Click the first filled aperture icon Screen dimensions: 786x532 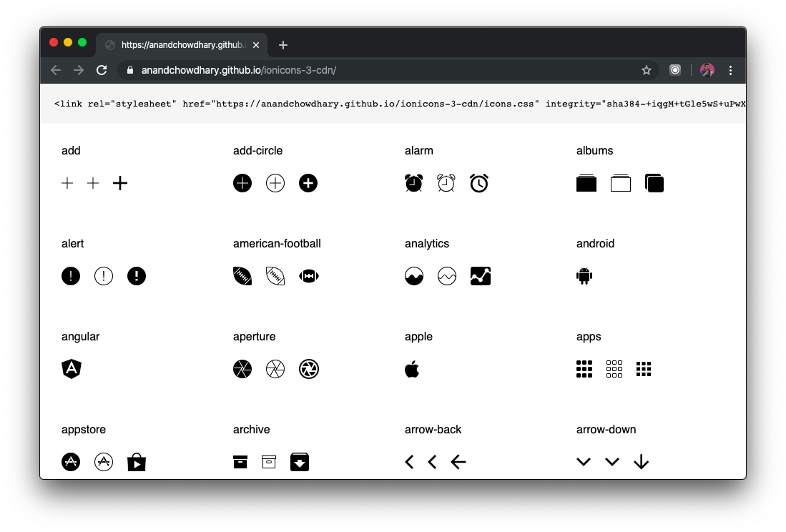(x=242, y=369)
